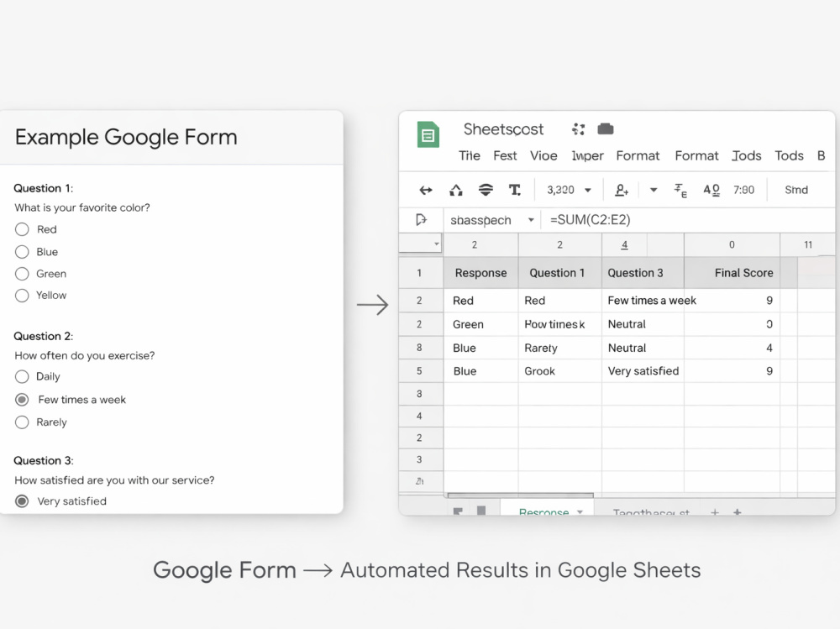Click the bold T text icon
The height and width of the screenshot is (629, 840).
click(514, 190)
